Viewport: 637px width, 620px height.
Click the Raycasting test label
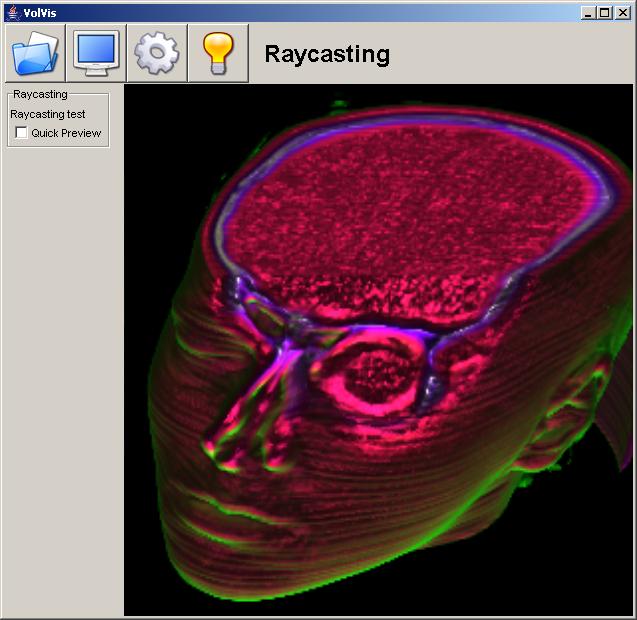point(47,114)
